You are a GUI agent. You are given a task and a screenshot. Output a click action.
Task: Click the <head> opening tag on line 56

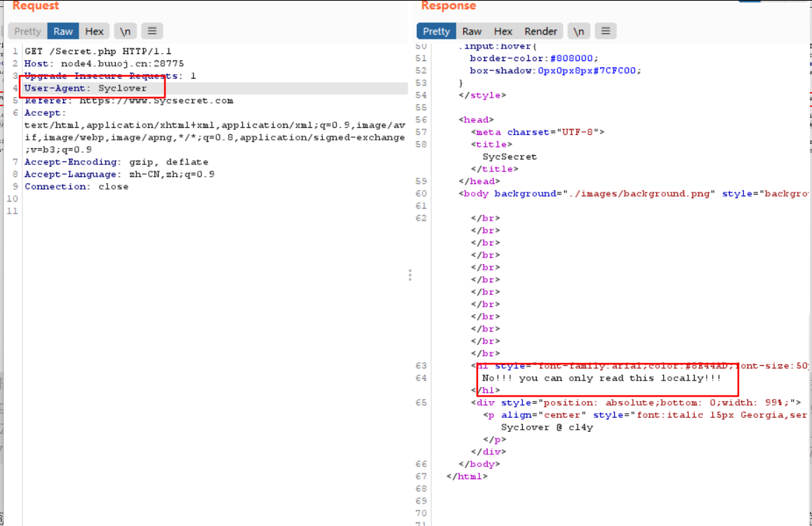[476, 119]
